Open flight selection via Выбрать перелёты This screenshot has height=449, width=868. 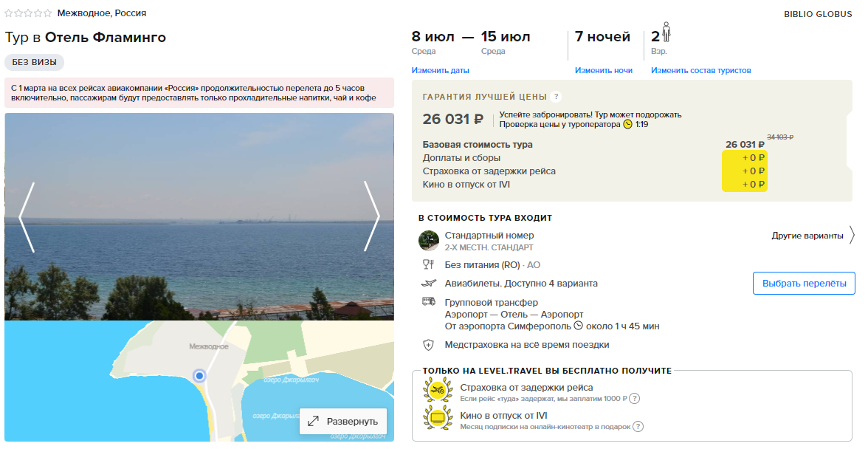point(804,284)
